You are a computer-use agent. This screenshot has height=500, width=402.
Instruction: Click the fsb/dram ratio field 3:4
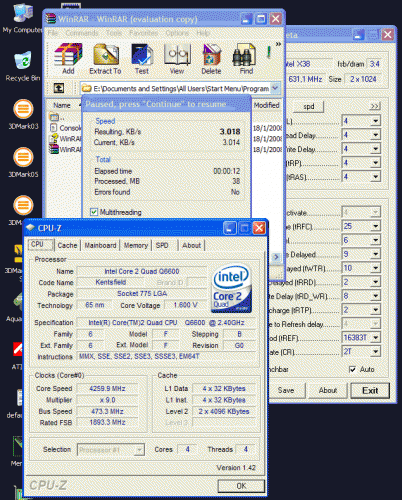point(375,64)
